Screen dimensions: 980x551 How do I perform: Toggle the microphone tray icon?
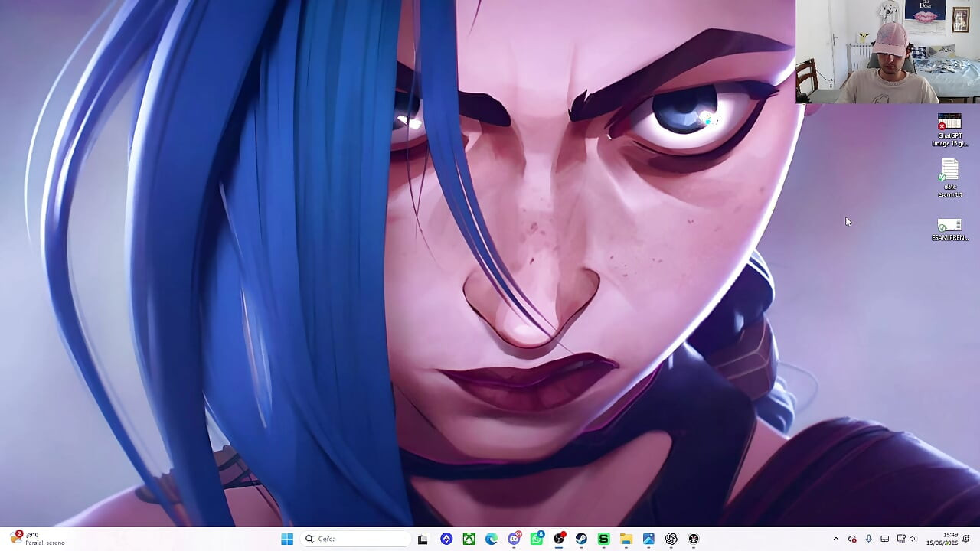click(868, 539)
